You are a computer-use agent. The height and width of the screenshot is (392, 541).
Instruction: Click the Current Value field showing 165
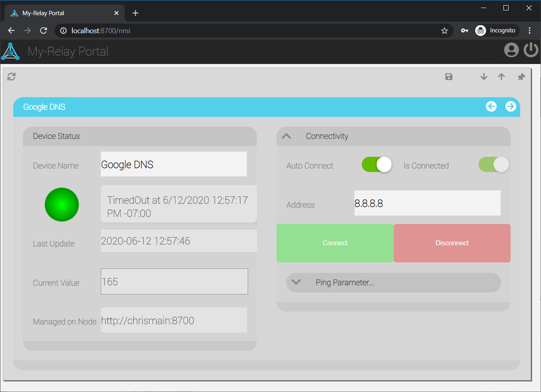click(x=174, y=282)
